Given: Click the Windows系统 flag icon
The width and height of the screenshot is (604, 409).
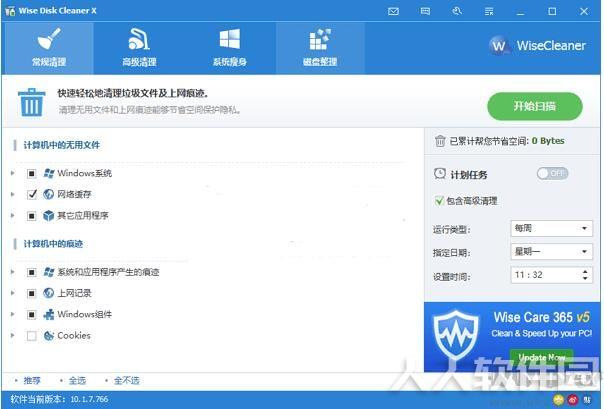Looking at the screenshot, I should 49,173.
